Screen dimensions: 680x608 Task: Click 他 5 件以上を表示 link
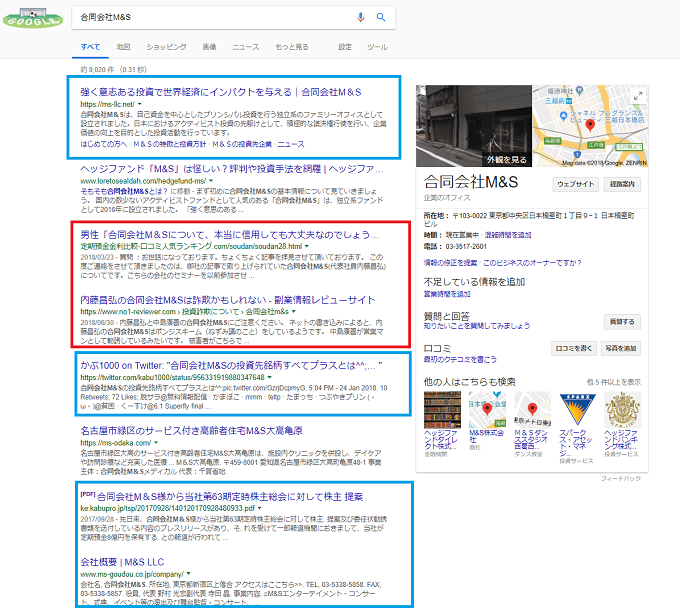pos(614,382)
